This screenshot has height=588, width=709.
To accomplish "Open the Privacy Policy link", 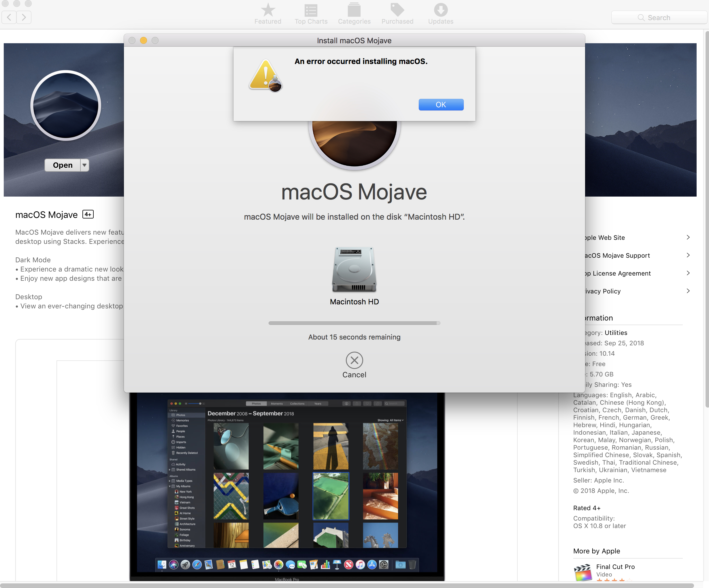I will tap(603, 291).
